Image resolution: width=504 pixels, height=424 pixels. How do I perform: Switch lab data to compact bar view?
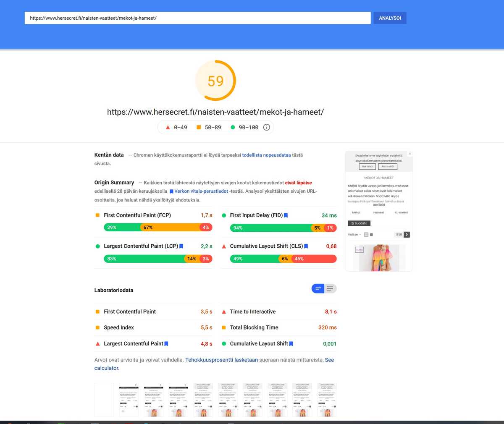[x=318, y=288]
